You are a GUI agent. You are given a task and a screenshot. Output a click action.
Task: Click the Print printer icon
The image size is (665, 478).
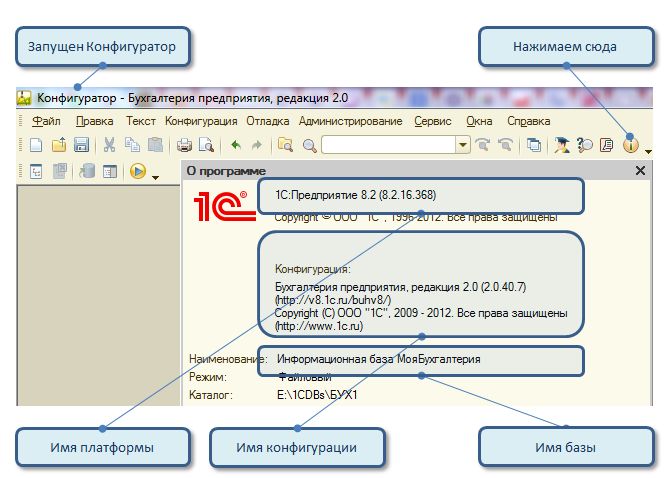coord(184,145)
